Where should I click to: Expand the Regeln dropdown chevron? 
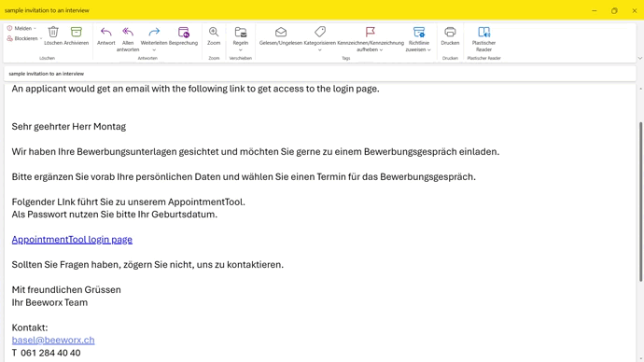240,50
